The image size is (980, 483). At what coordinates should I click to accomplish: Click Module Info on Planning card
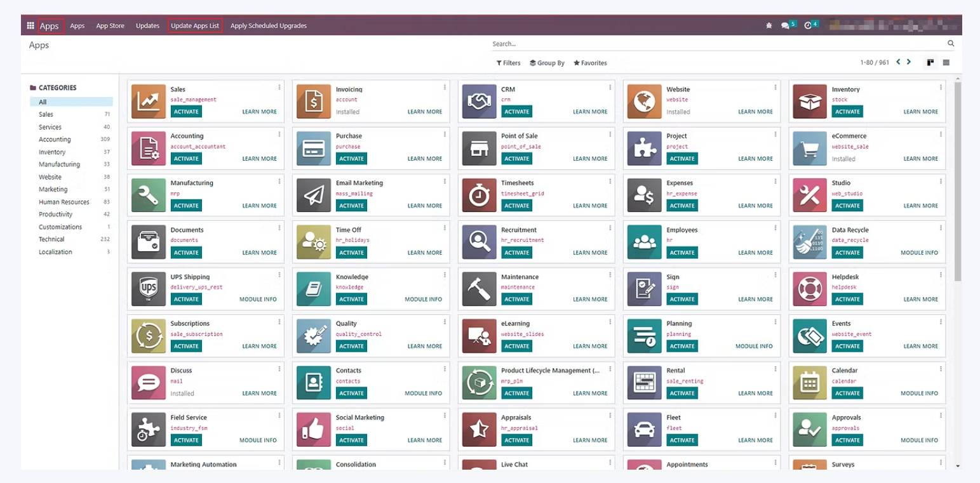click(754, 346)
